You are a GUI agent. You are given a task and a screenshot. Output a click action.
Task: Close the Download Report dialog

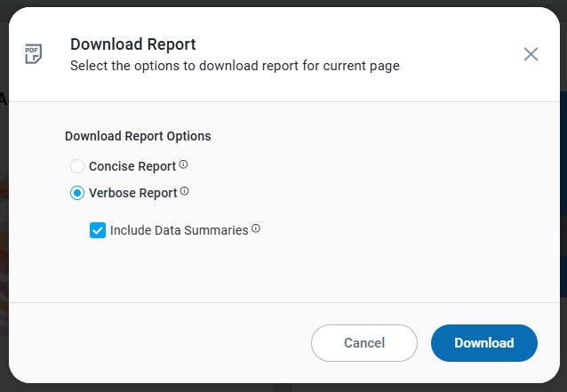[x=531, y=54]
